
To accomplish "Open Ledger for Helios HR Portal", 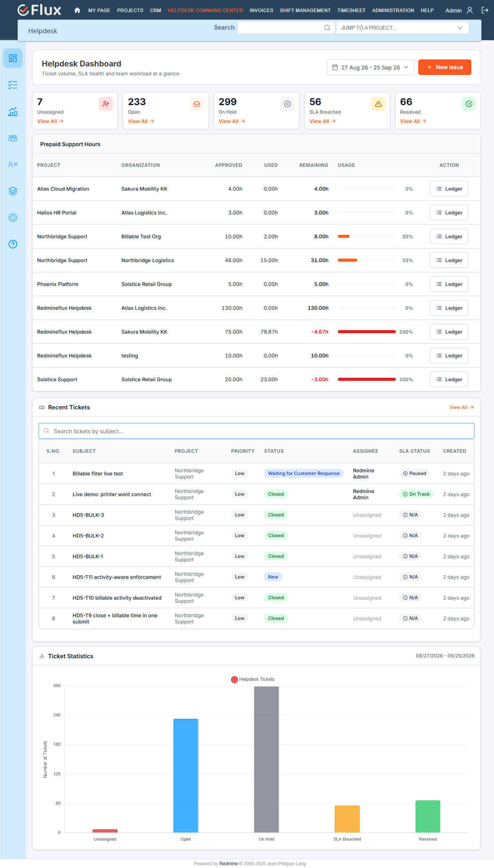I will (x=449, y=213).
